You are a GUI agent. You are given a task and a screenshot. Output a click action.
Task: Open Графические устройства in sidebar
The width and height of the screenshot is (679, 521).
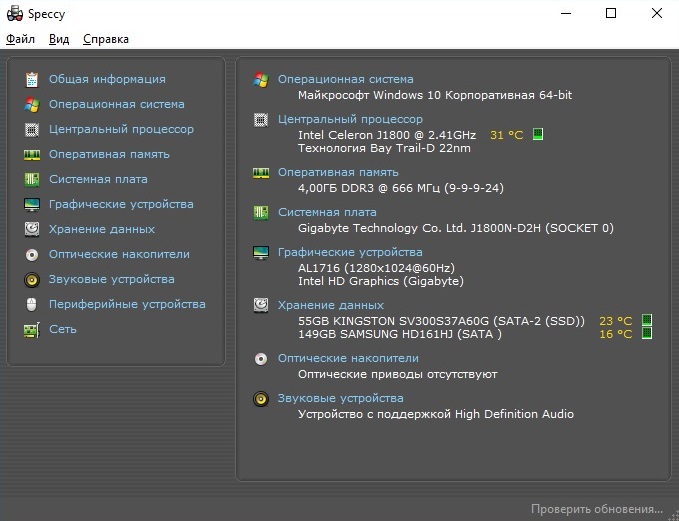coord(121,204)
